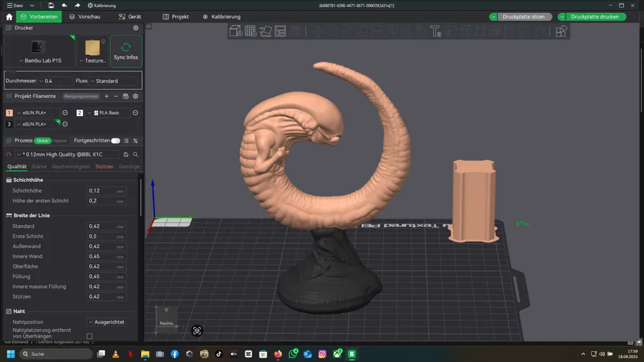
Task: Open 0.12mm High Quality preset dropdown
Action: (68, 155)
